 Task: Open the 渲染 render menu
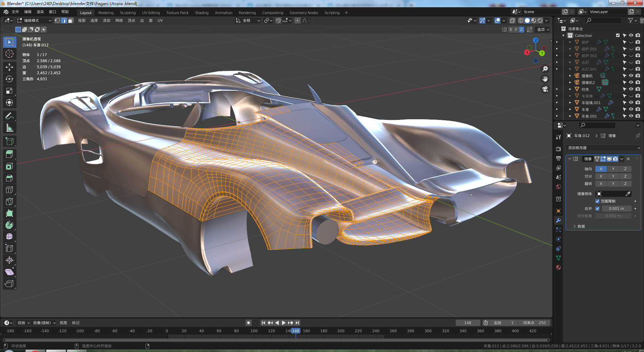click(x=40, y=12)
